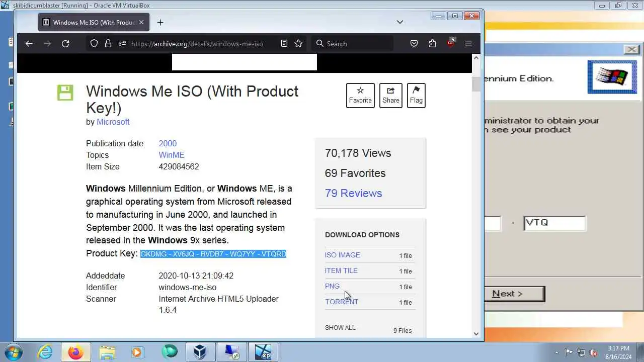Click the Favorite star button
This screenshot has width=644, height=362.
point(360,95)
